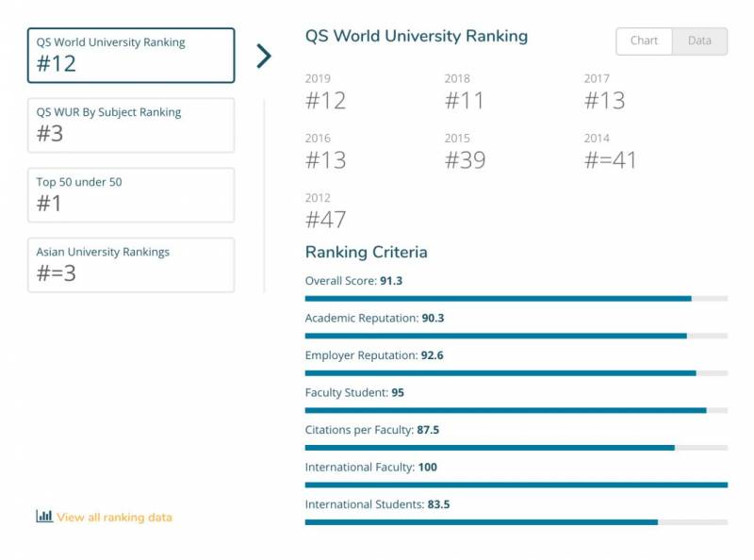Open the View all ranking data link
The height and width of the screenshot is (560, 754).
[114, 517]
